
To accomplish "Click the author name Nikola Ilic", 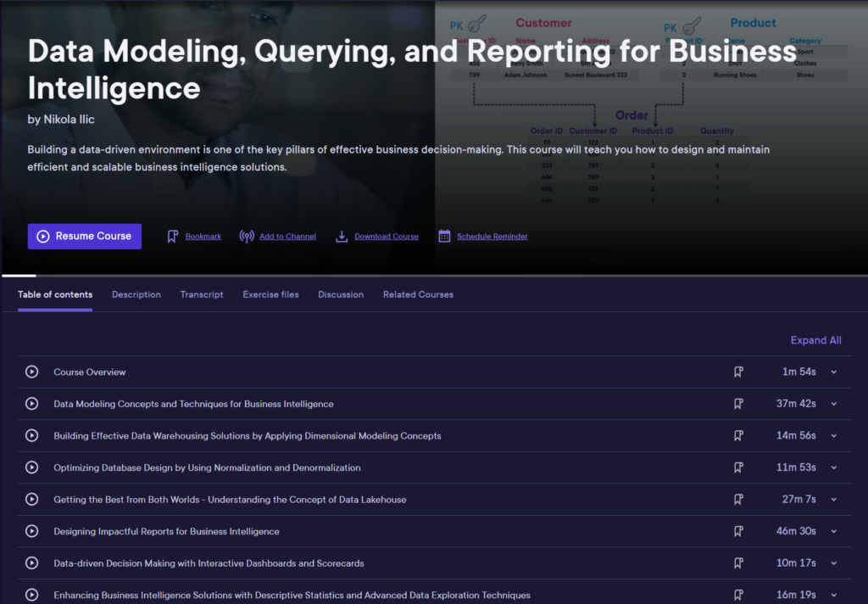I will click(70, 120).
